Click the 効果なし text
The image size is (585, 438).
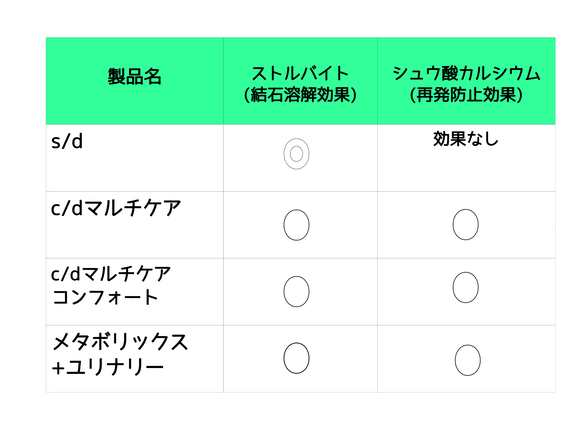[x=466, y=139]
